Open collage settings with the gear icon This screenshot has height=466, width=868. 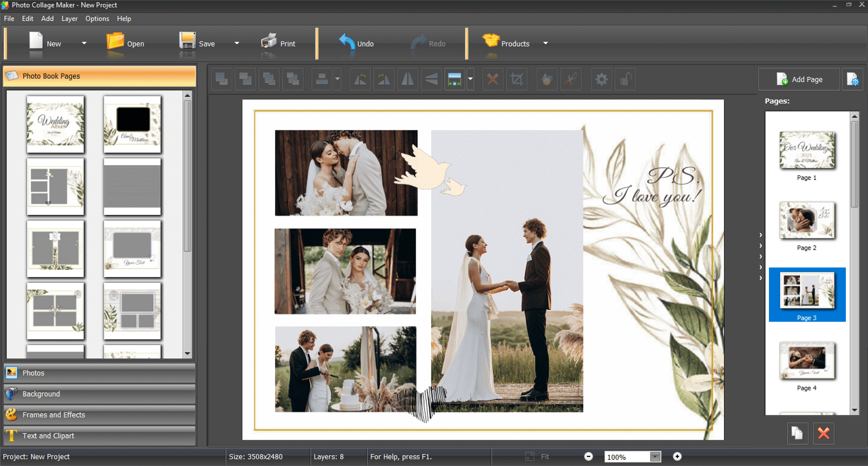(x=602, y=79)
